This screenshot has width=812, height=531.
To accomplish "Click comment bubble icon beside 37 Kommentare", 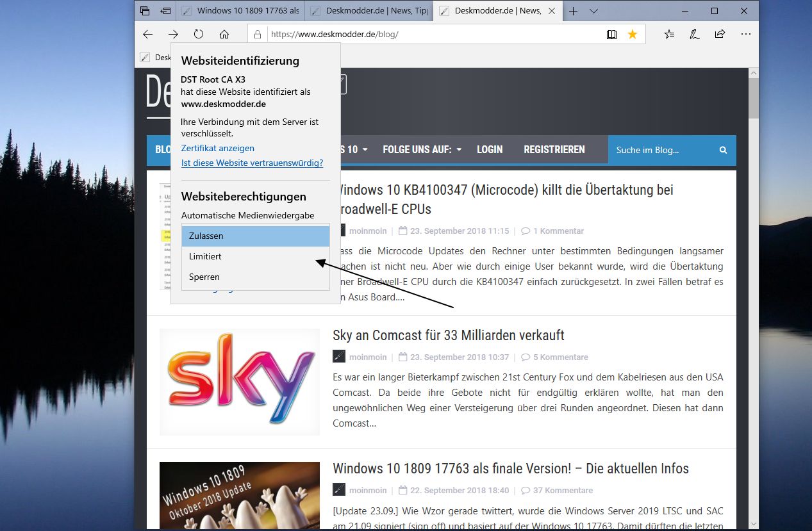I will pos(526,490).
